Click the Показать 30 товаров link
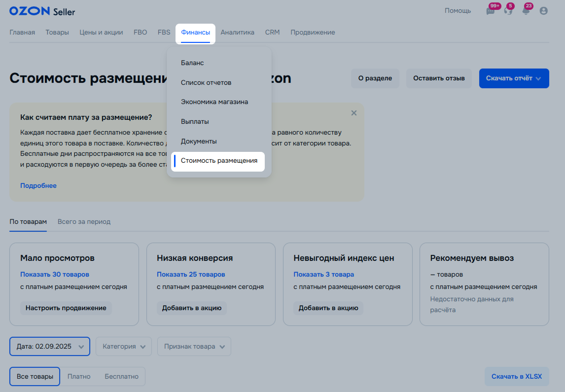 point(55,275)
